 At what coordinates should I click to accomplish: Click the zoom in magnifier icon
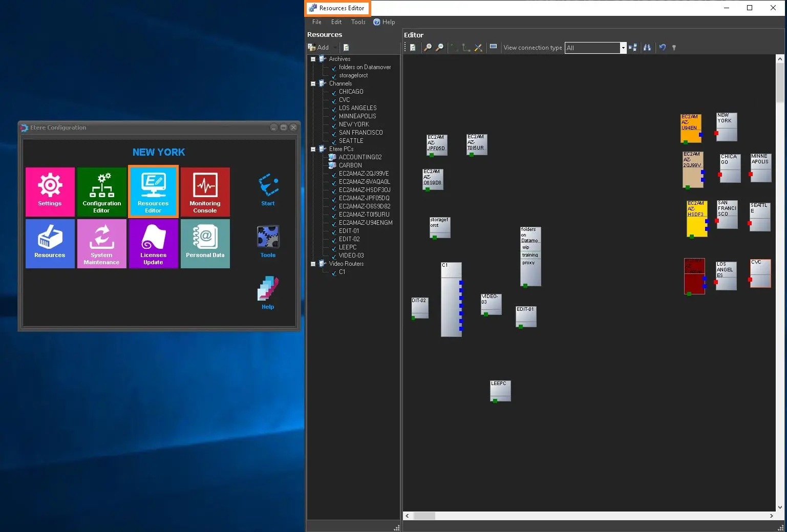(428, 48)
